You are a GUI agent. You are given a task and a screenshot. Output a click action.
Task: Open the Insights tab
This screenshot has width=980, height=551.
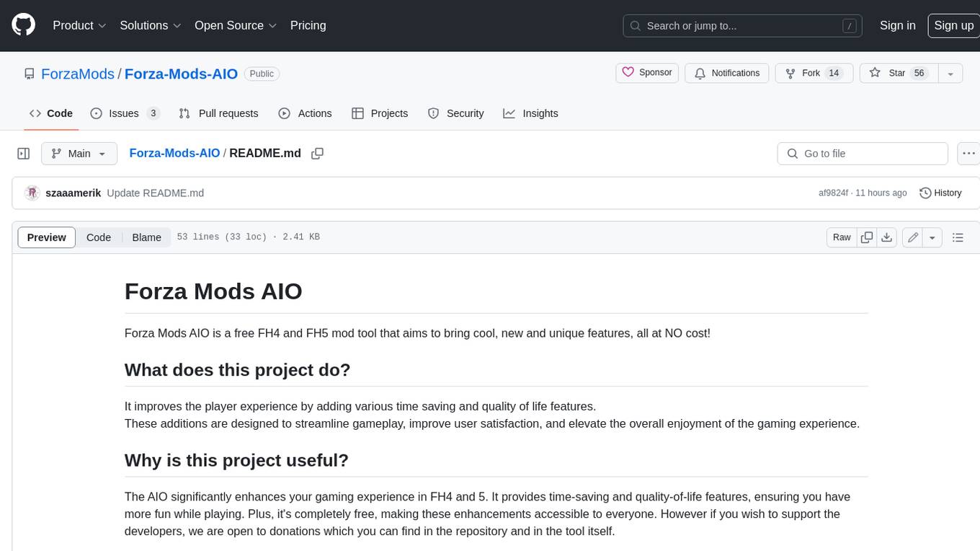530,113
